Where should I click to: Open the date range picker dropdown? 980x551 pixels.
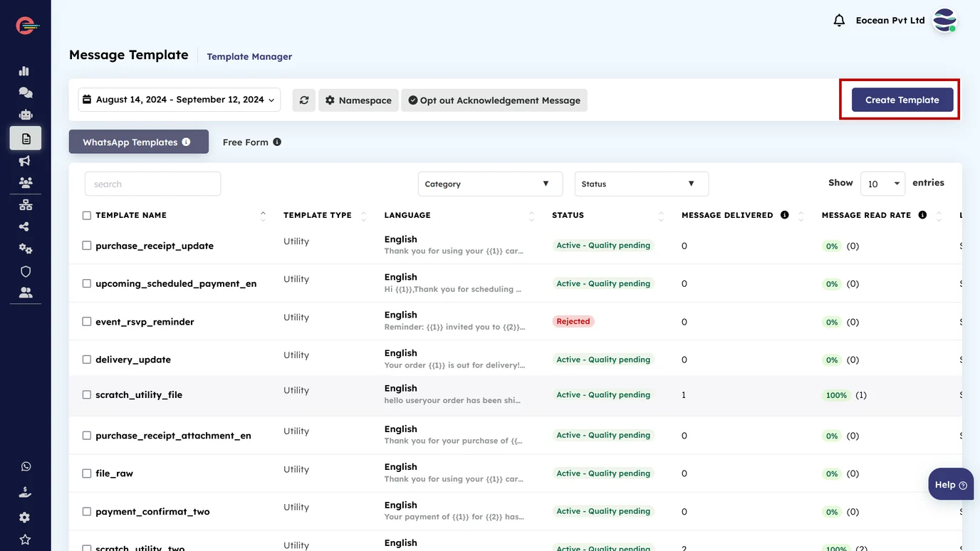[179, 100]
